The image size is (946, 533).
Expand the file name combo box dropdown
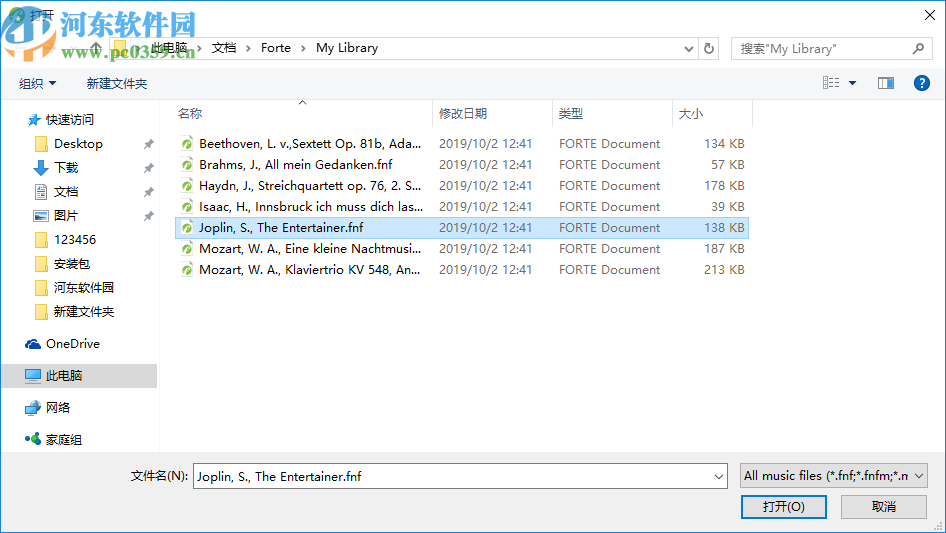719,477
